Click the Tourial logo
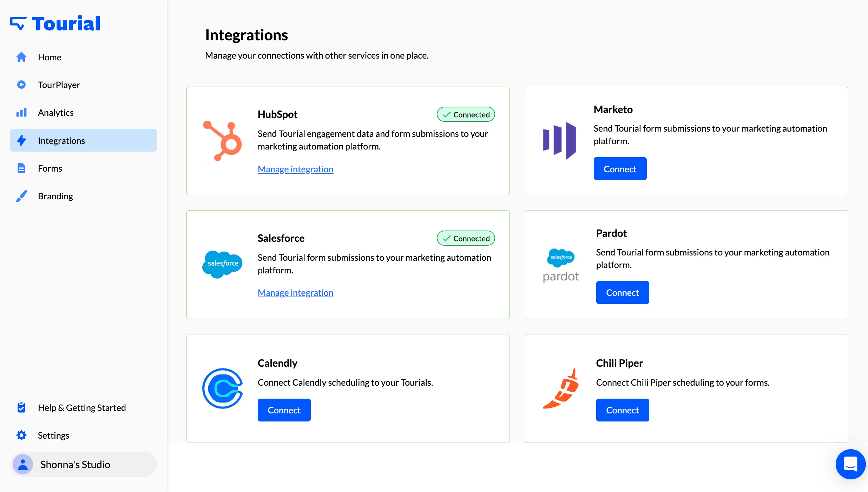 click(x=55, y=24)
